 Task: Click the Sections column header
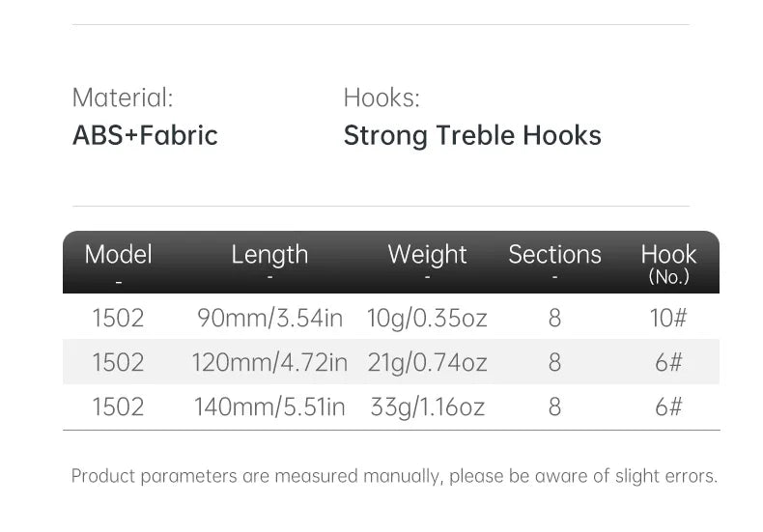tap(554, 255)
